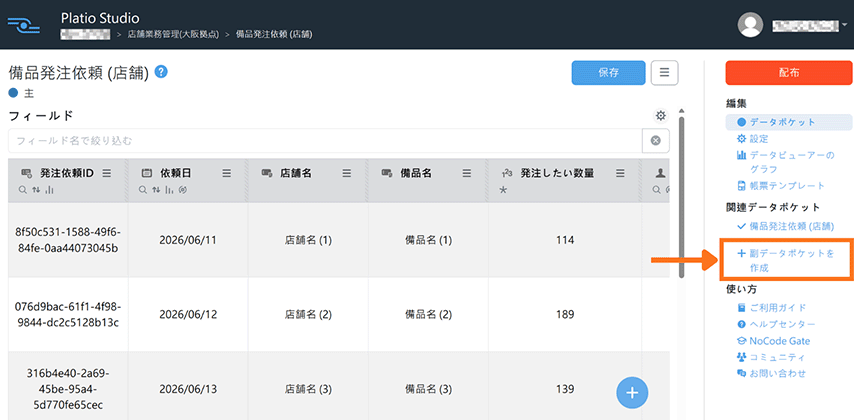Open the 発注依頼ID column menu icon
The image size is (854, 420).
(107, 173)
